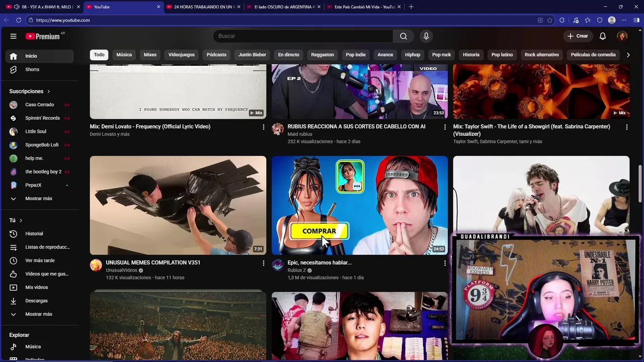Screen dimensions: 644x362
Task: Mute the YSY A x BHAVI tab audio
Action: [x=17, y=7]
